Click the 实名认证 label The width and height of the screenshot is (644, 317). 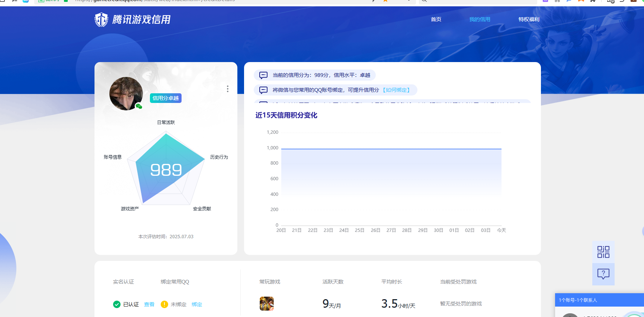pyautogui.click(x=124, y=282)
